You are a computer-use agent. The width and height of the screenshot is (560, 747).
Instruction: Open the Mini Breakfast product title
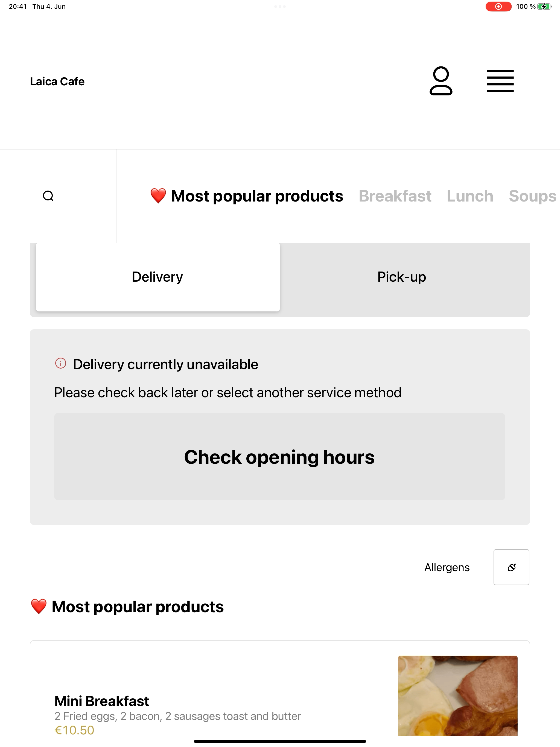(102, 701)
